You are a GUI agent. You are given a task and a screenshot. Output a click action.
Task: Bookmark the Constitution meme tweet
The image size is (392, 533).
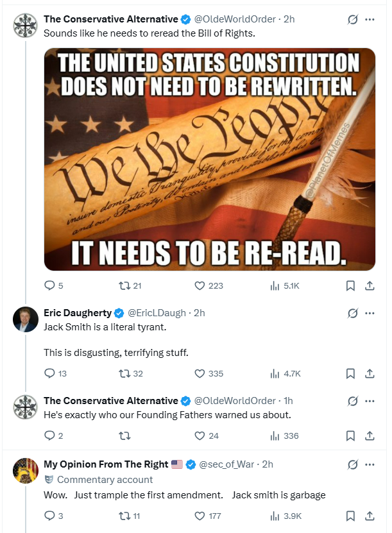click(x=350, y=286)
